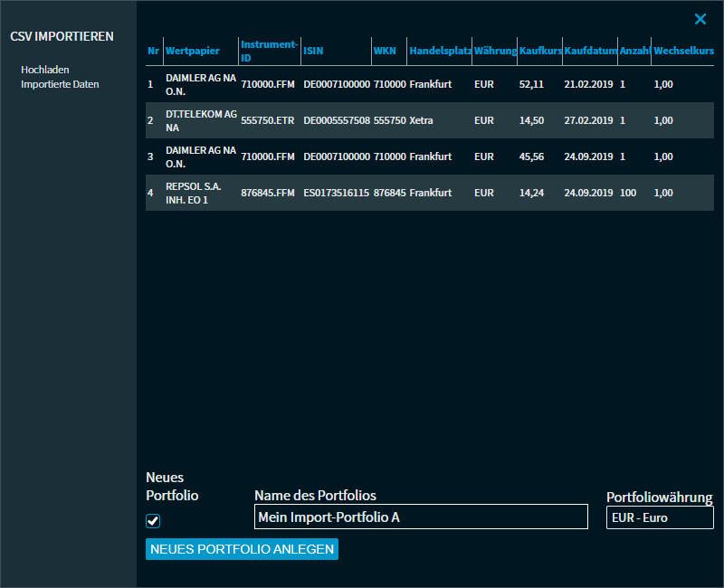The image size is (724, 588).
Task: Sort by WKN column header
Action: 385,52
